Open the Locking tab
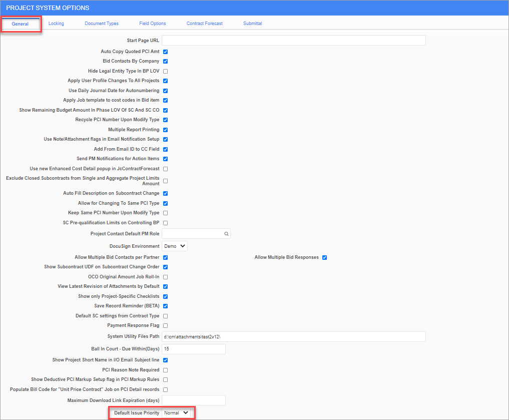Image resolution: width=509 pixels, height=420 pixels. 56,24
